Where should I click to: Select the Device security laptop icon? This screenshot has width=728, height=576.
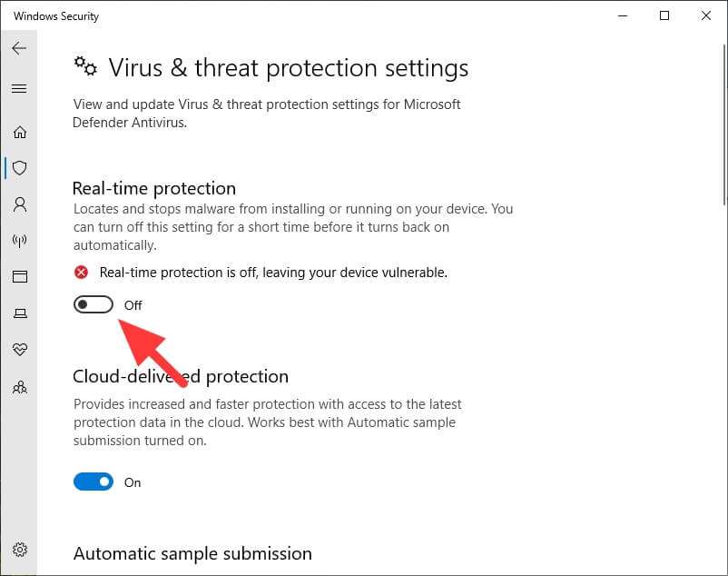[x=20, y=313]
